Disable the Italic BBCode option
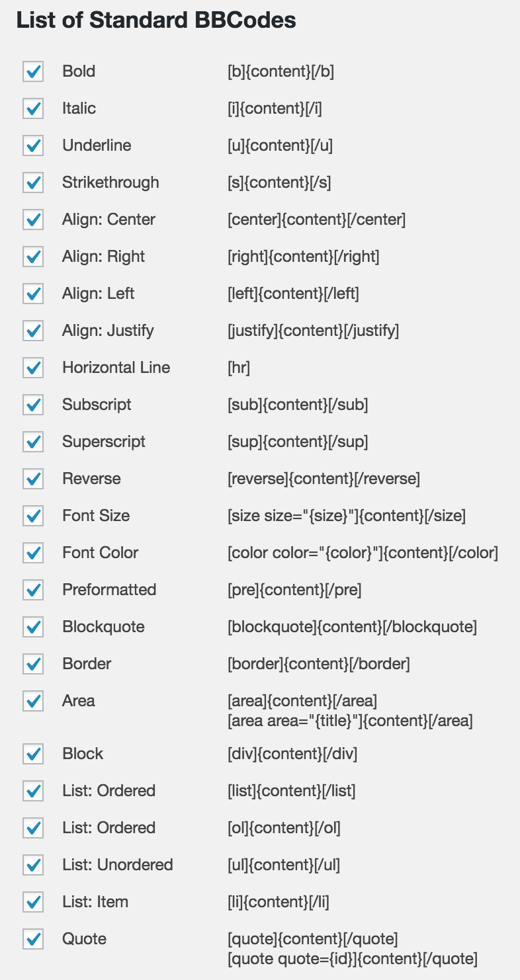The height and width of the screenshot is (980, 520). click(33, 108)
